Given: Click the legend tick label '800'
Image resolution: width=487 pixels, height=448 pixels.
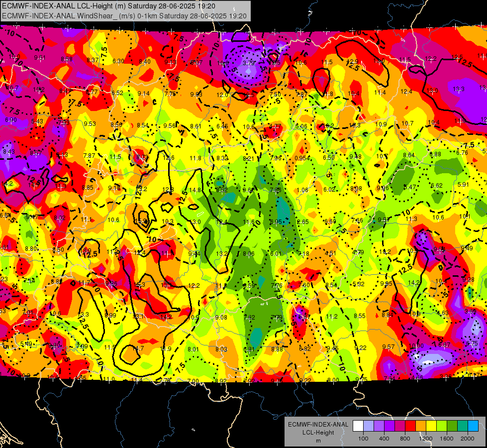Looking at the screenshot, I should coord(405,439).
